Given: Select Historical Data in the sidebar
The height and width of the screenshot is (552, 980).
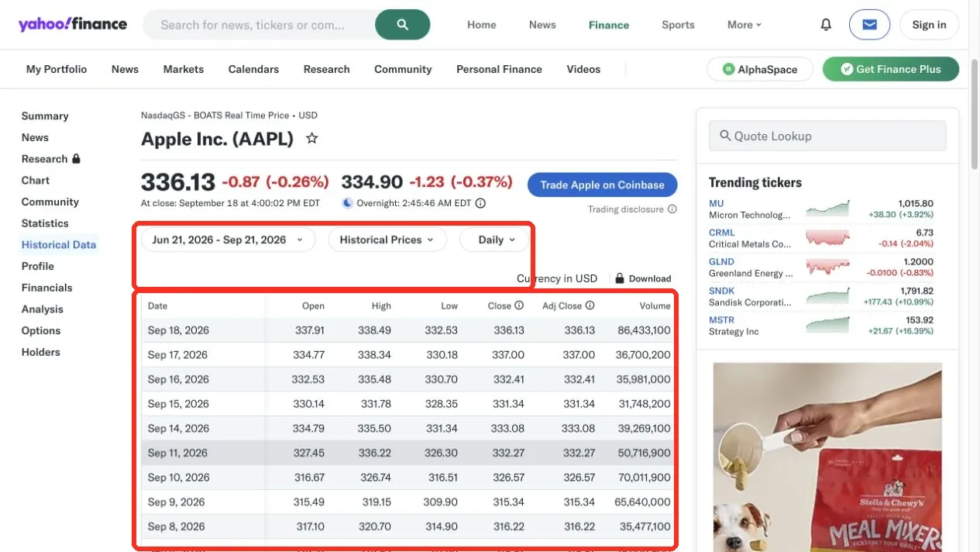Looking at the screenshot, I should pos(59,244).
